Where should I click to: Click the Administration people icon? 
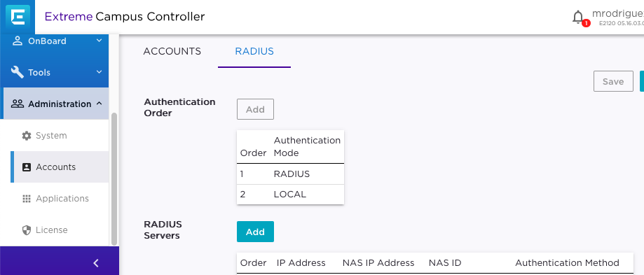coord(18,104)
